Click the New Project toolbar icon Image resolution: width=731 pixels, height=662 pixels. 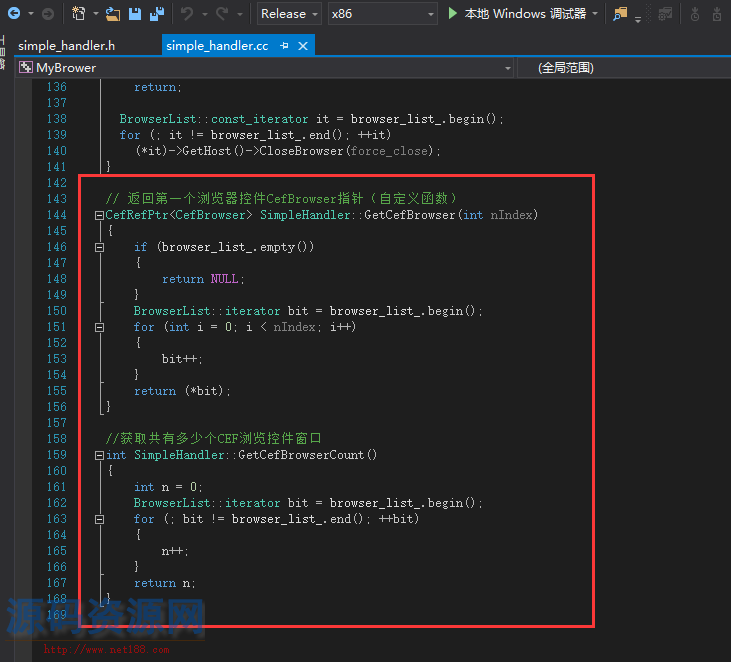click(80, 14)
